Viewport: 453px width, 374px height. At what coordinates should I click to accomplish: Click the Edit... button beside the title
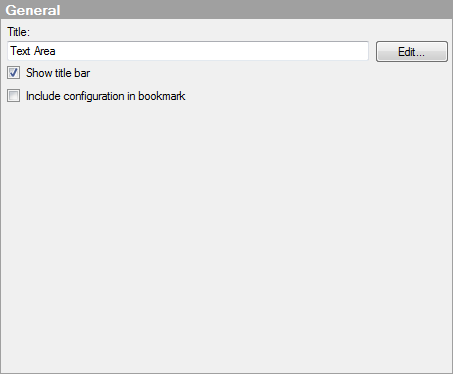pyautogui.click(x=412, y=52)
